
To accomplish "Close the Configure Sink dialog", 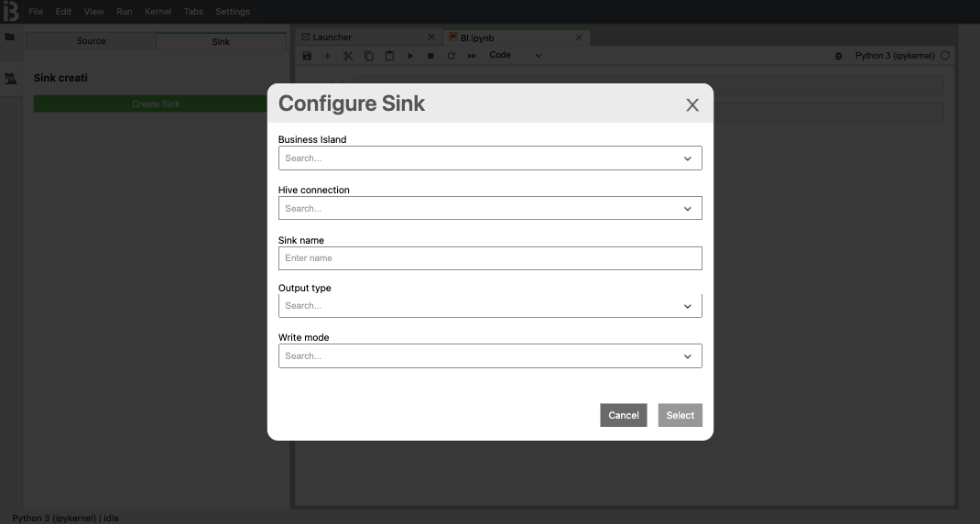I will point(692,104).
